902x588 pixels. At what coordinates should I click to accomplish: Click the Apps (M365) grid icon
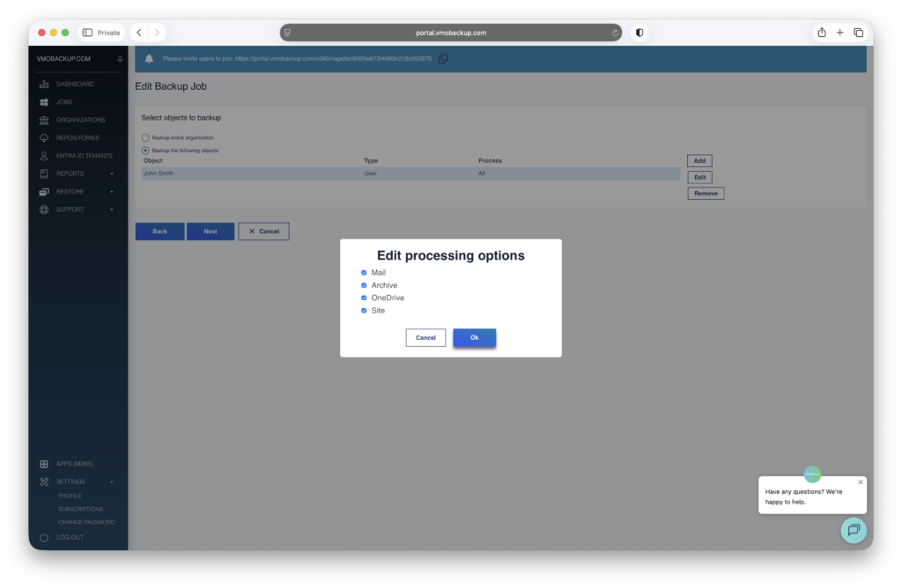click(45, 464)
